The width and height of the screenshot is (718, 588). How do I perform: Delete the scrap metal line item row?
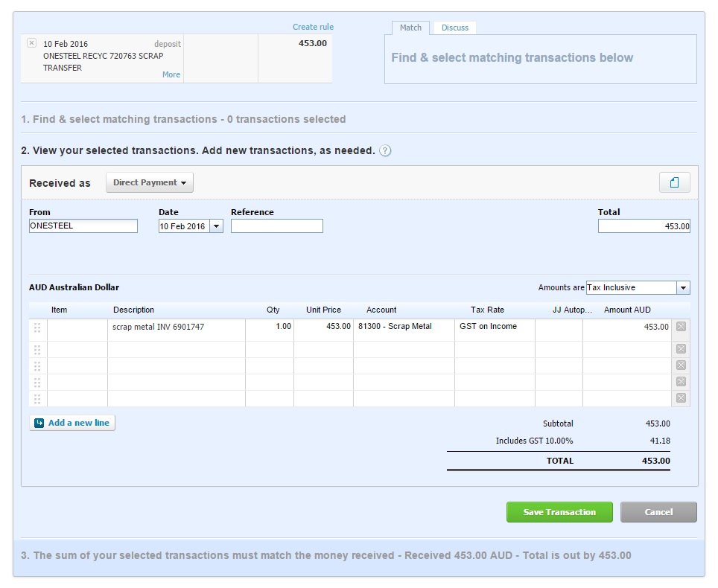(x=681, y=327)
